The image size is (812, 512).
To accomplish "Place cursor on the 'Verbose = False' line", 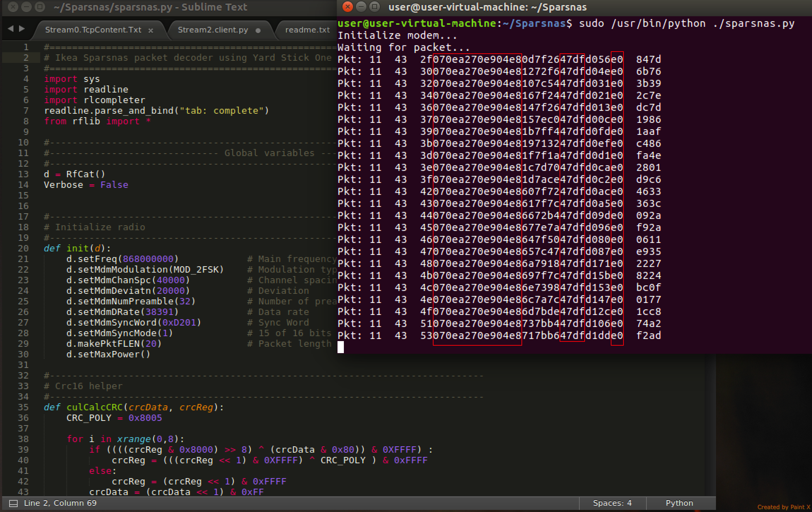I will point(86,185).
